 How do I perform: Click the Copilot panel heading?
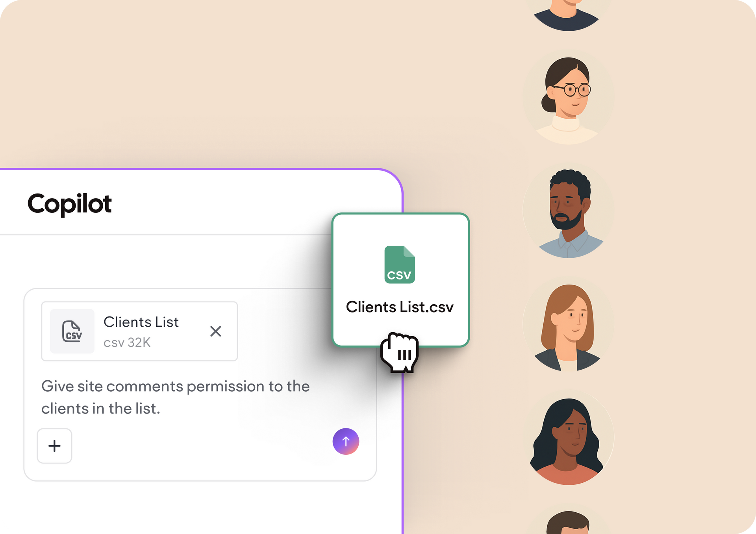click(69, 204)
